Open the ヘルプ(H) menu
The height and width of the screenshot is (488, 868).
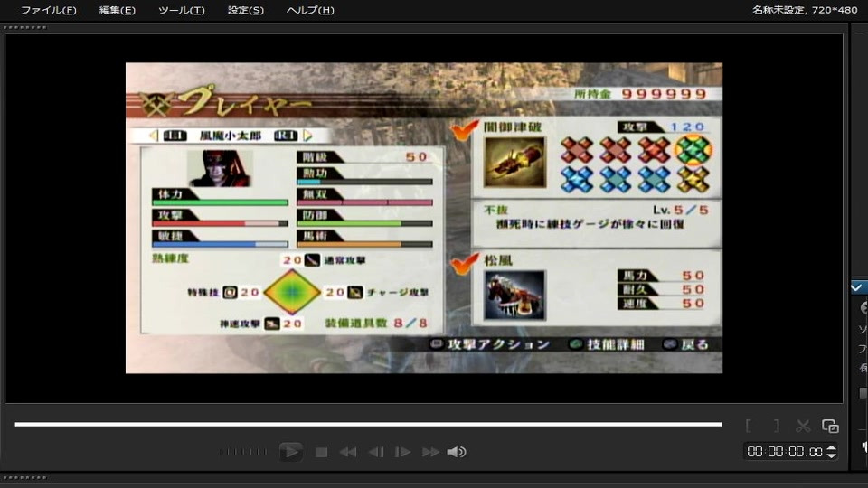[x=310, y=10]
